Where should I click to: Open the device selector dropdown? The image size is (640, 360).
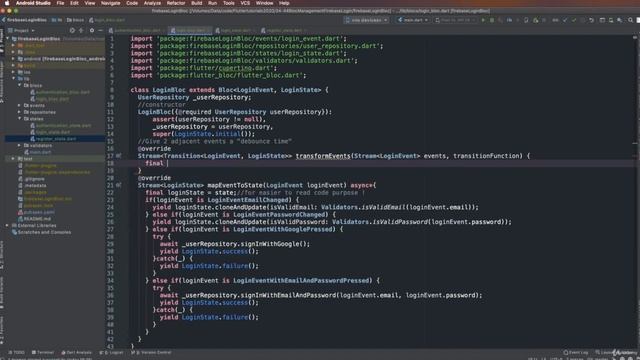(x=366, y=20)
